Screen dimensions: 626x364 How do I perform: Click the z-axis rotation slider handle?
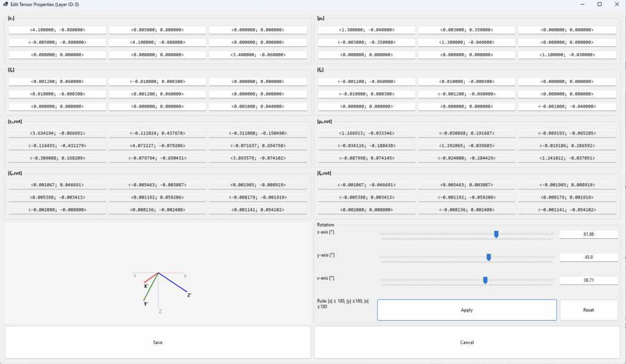click(x=496, y=234)
